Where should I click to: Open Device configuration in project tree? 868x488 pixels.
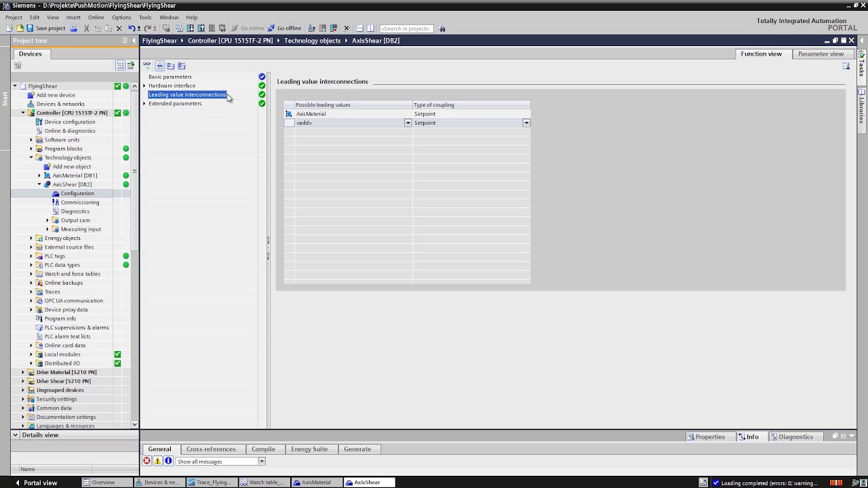[70, 122]
